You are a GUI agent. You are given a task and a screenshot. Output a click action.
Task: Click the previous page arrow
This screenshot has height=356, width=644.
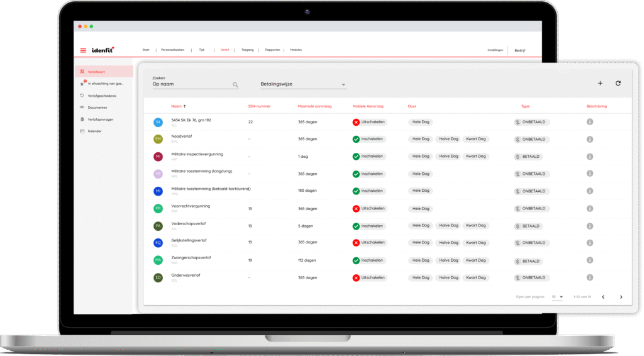603,297
